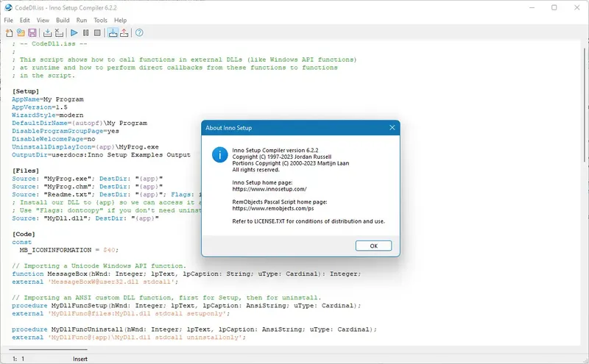Image resolution: width=589 pixels, height=364 pixels.
Task: Click the 'OutputDir=userdocs:Inno Setup Examples Output' line
Action: click(101, 155)
